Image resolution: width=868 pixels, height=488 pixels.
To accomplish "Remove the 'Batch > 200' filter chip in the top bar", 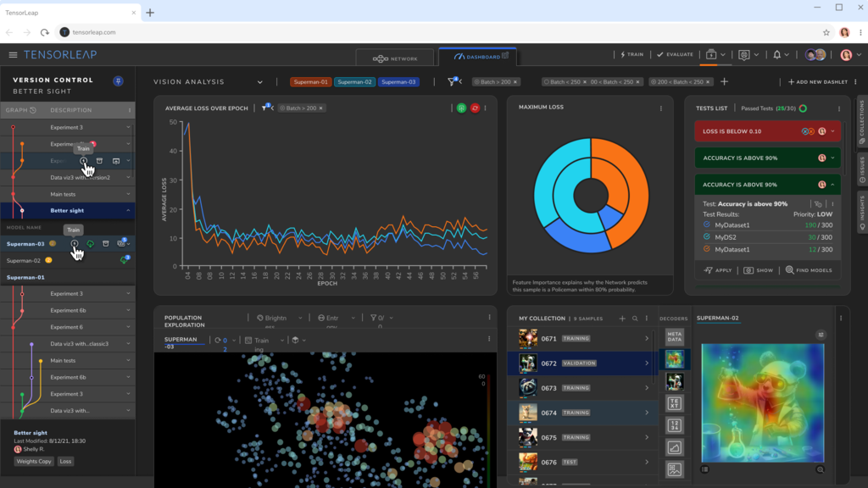I will click(x=515, y=82).
